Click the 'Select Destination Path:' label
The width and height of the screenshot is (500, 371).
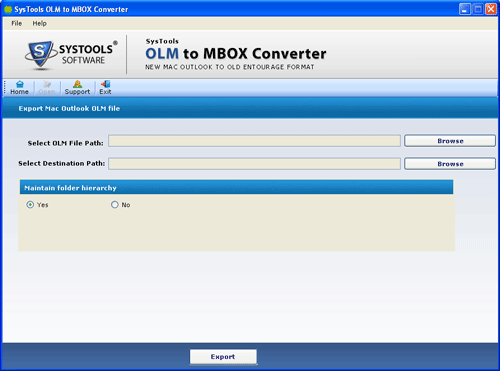[x=62, y=163]
